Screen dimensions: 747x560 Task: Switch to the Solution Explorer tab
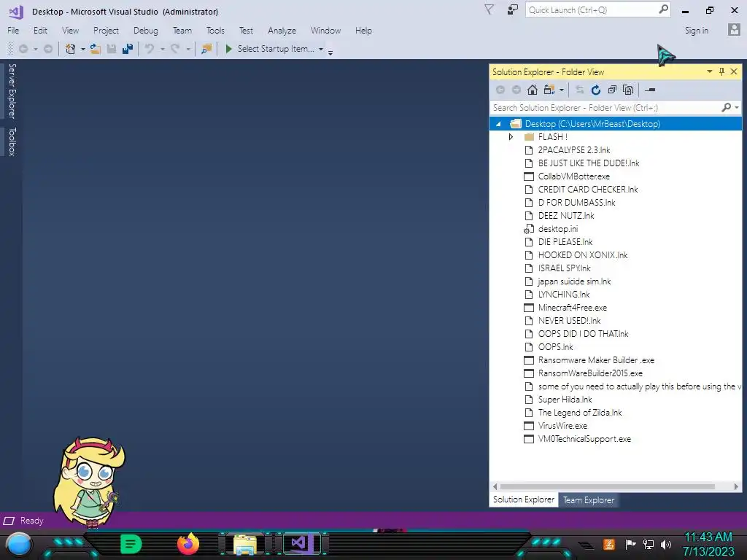(524, 499)
